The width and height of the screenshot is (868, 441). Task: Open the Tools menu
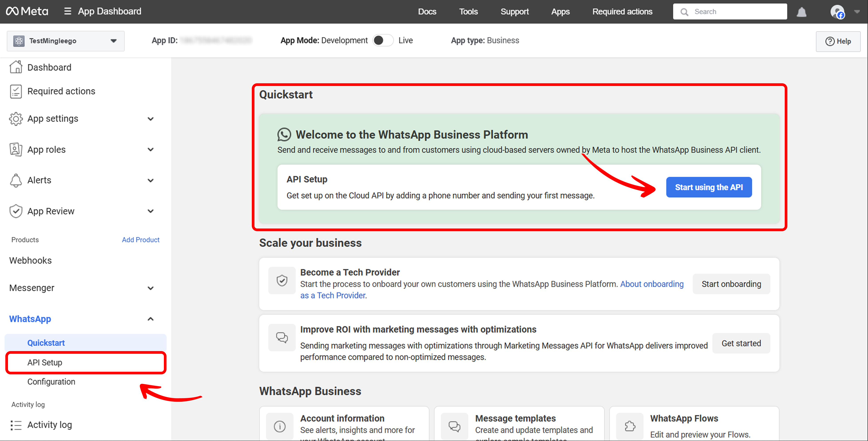click(x=468, y=12)
